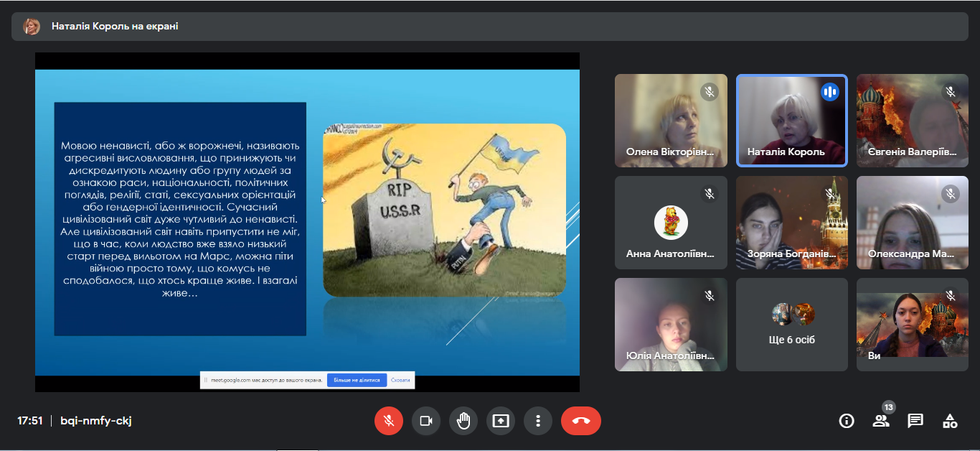Click Олена Вікторівна's video tile
This screenshot has width=980, height=451.
671,120
